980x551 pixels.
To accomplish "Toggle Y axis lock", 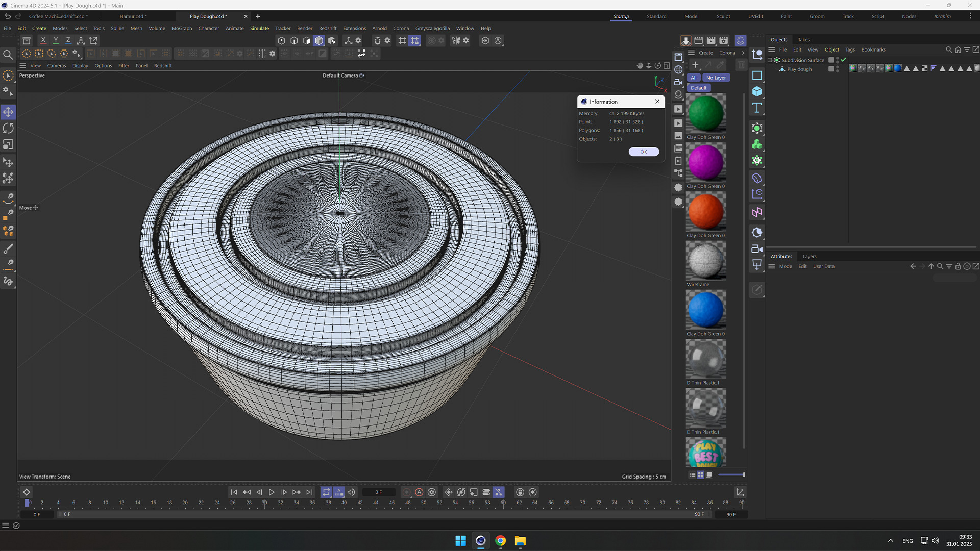I will (x=56, y=40).
